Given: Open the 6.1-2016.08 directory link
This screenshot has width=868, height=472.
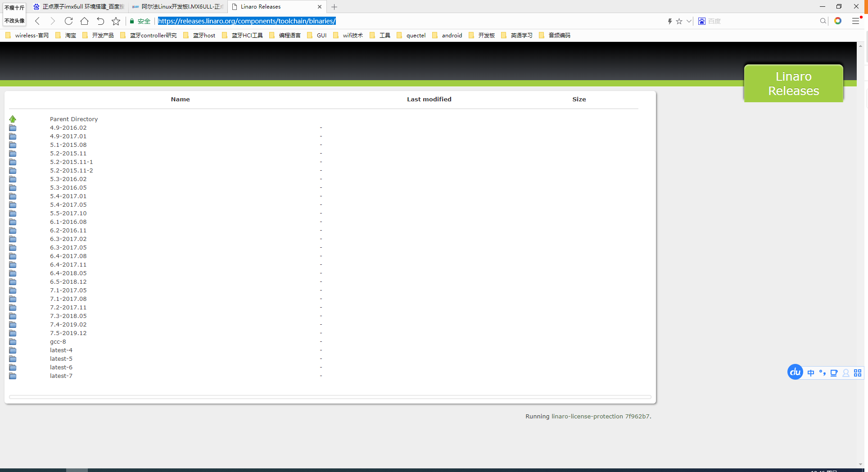Looking at the screenshot, I should [x=68, y=222].
